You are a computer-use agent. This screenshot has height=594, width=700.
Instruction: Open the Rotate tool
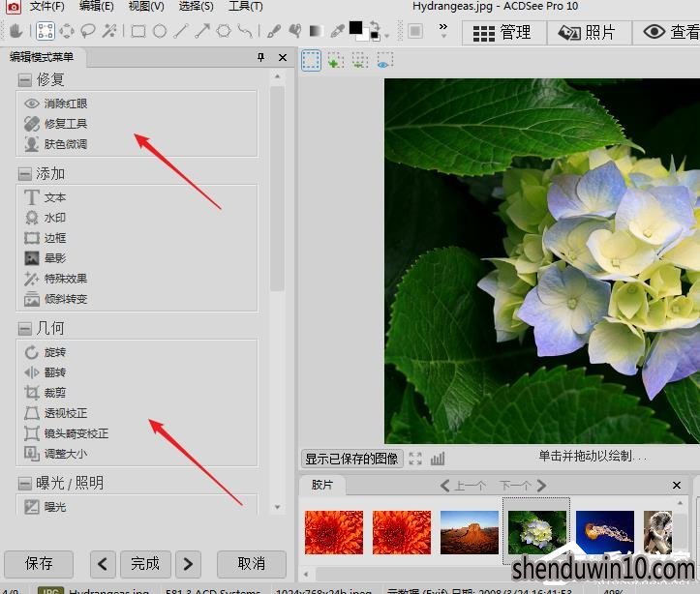tap(46, 352)
